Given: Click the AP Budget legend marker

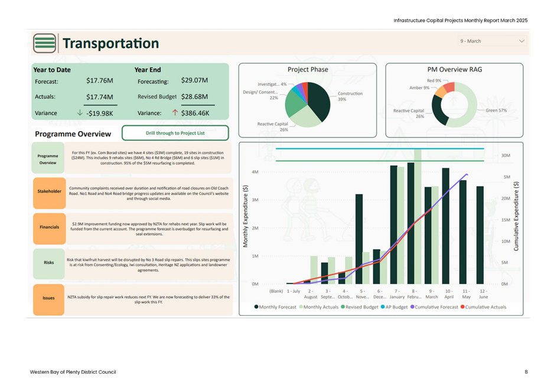Looking at the screenshot, I should point(382,308).
